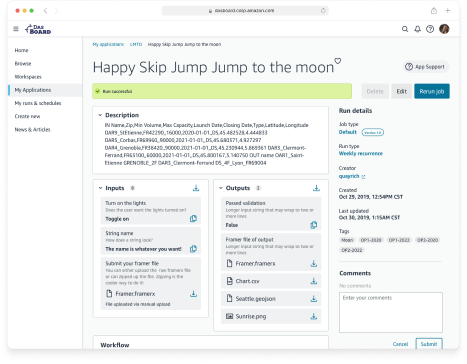Screen dimensions: 467x364
Task: Download Sunrise.png file
Action: click(314, 316)
